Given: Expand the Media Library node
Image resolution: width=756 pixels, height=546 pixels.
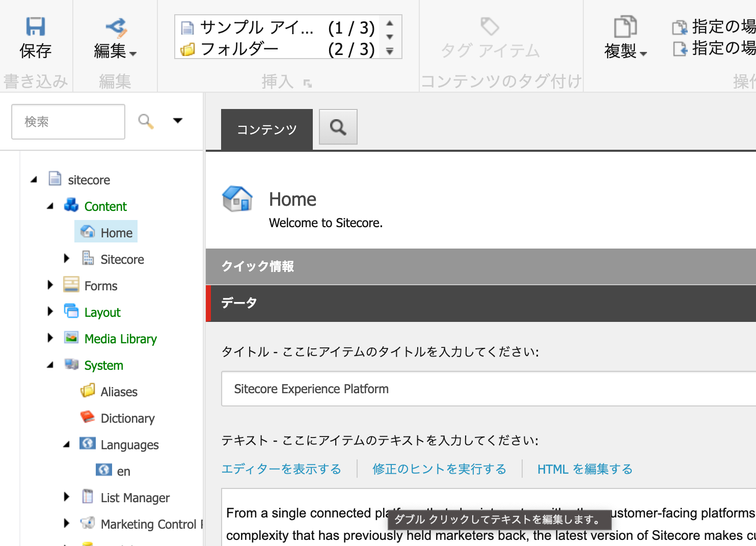Looking at the screenshot, I should tap(50, 338).
